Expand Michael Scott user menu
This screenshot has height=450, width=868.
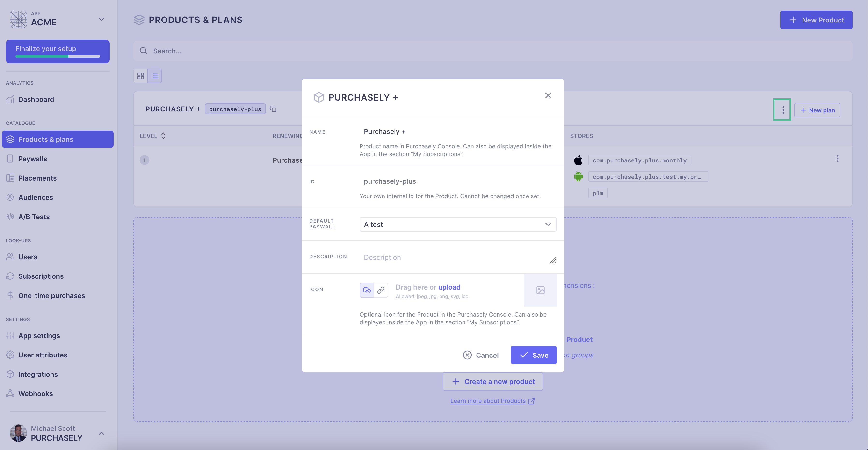point(101,433)
